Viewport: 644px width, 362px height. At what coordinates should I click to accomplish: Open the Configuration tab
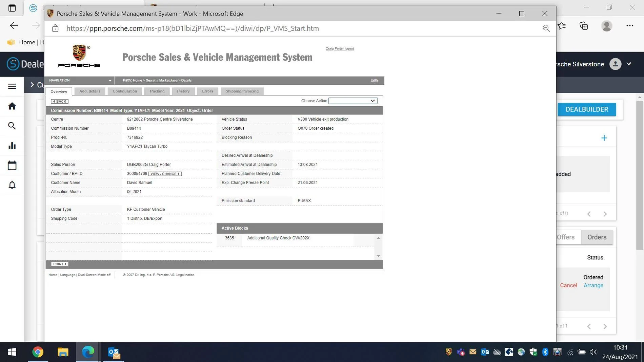point(125,91)
